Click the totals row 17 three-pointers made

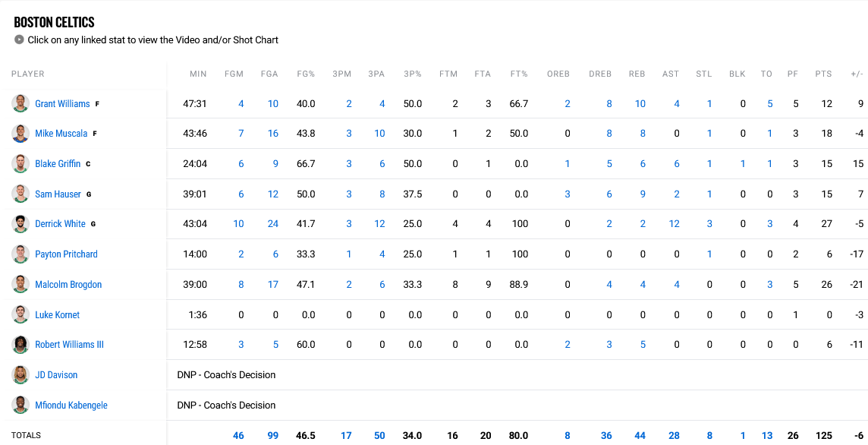point(346,435)
